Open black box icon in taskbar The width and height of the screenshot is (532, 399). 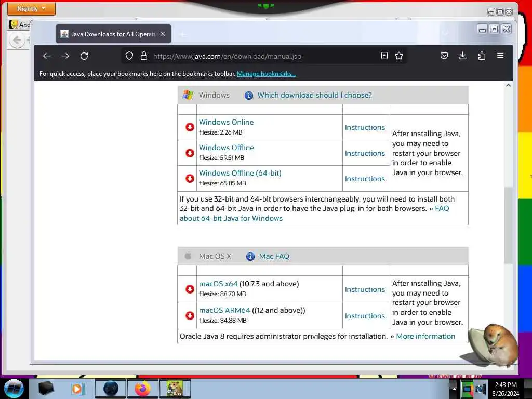point(46,389)
